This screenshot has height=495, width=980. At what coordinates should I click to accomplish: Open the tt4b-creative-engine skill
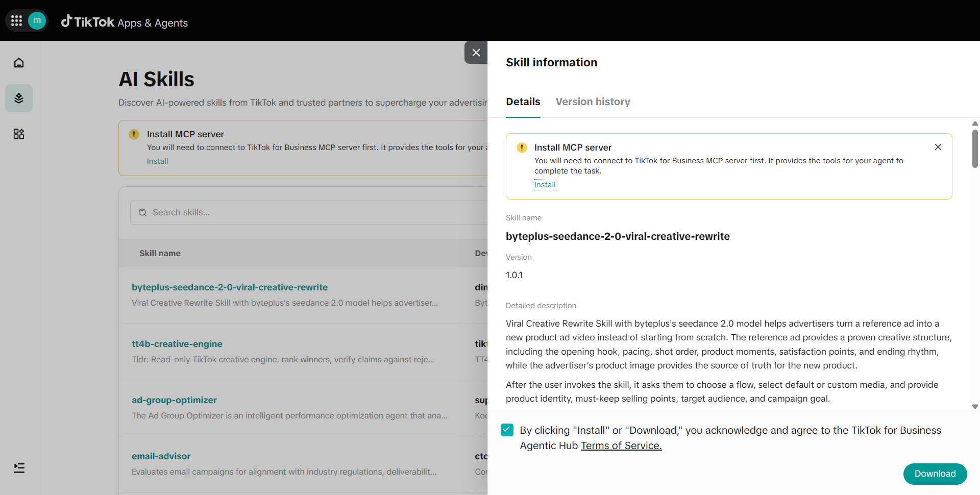click(177, 344)
